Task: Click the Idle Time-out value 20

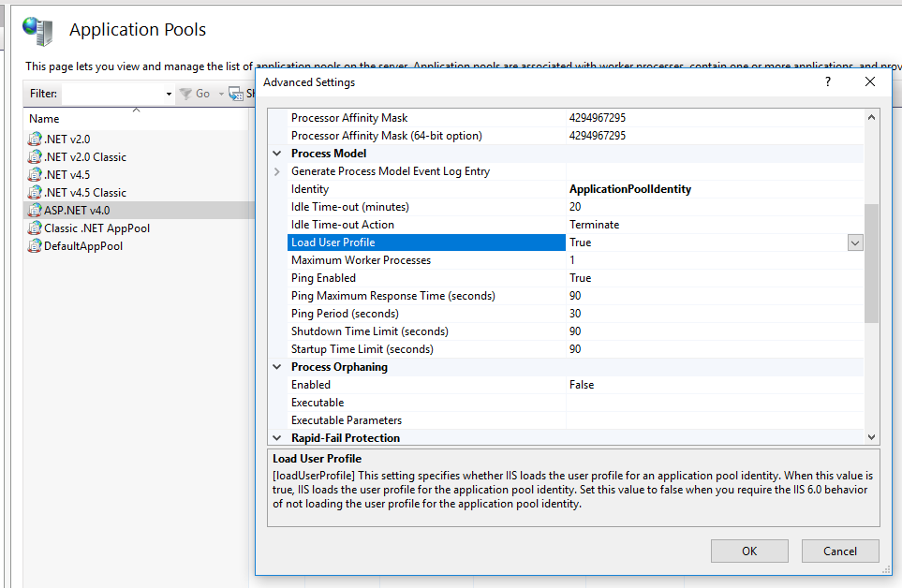Action: [x=575, y=207]
